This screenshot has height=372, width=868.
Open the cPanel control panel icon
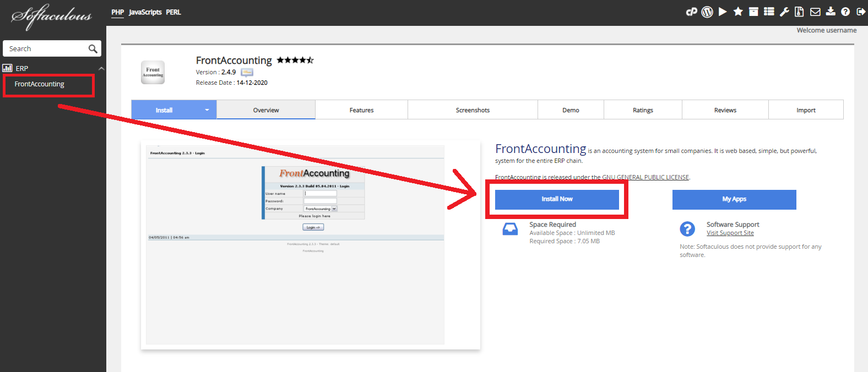(x=691, y=12)
